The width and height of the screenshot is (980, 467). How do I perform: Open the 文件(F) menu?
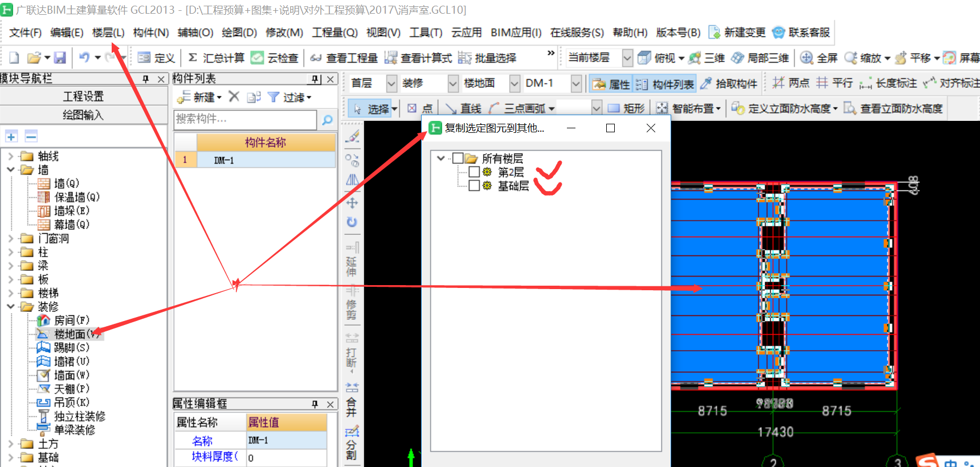tap(26, 33)
